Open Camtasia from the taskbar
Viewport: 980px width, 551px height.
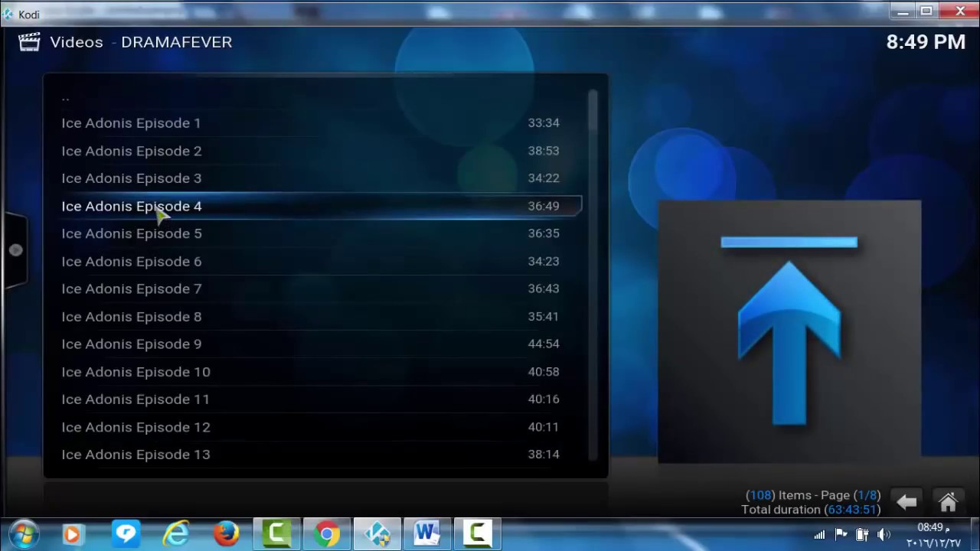tap(277, 533)
